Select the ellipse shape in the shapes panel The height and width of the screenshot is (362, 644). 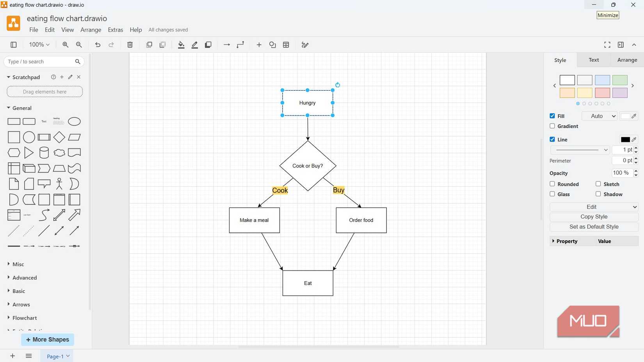(74, 121)
